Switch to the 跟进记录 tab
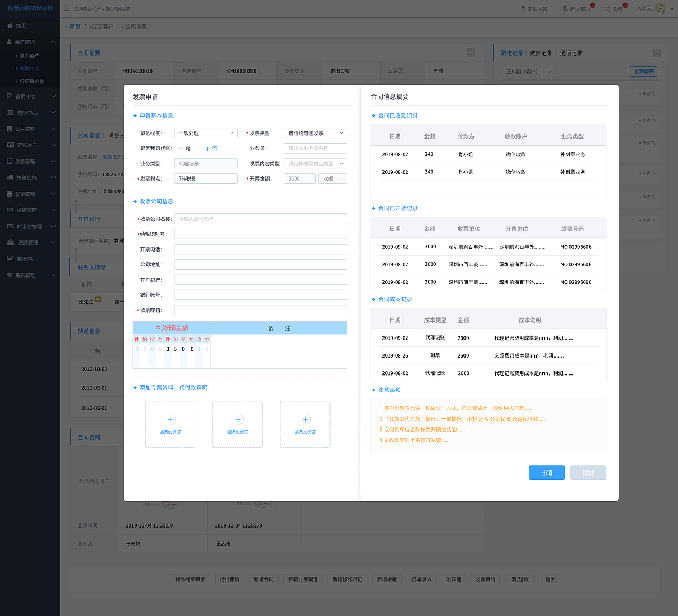This screenshot has width=678, height=616. [512, 53]
